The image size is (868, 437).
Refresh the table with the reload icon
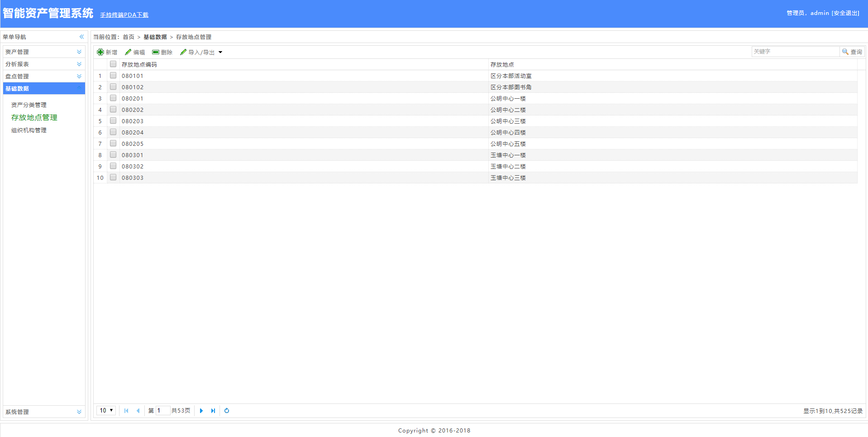coord(227,411)
